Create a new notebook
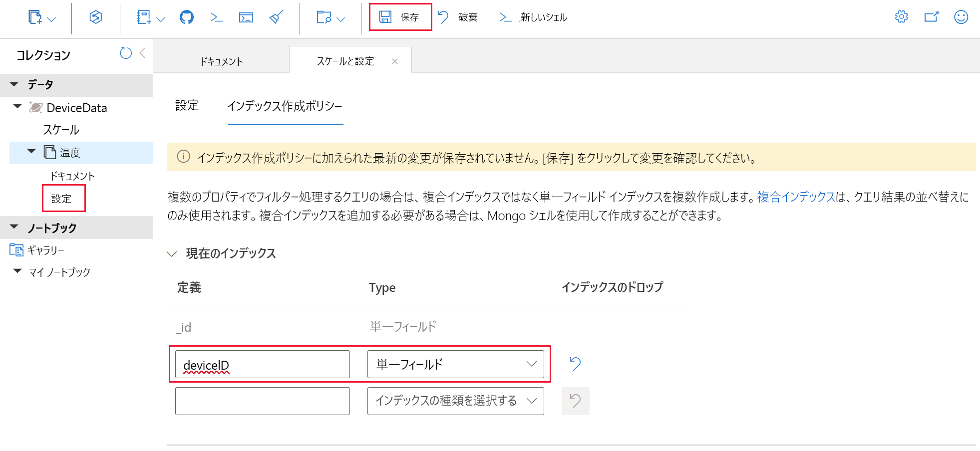This screenshot has height=451, width=980. pyautogui.click(x=145, y=16)
